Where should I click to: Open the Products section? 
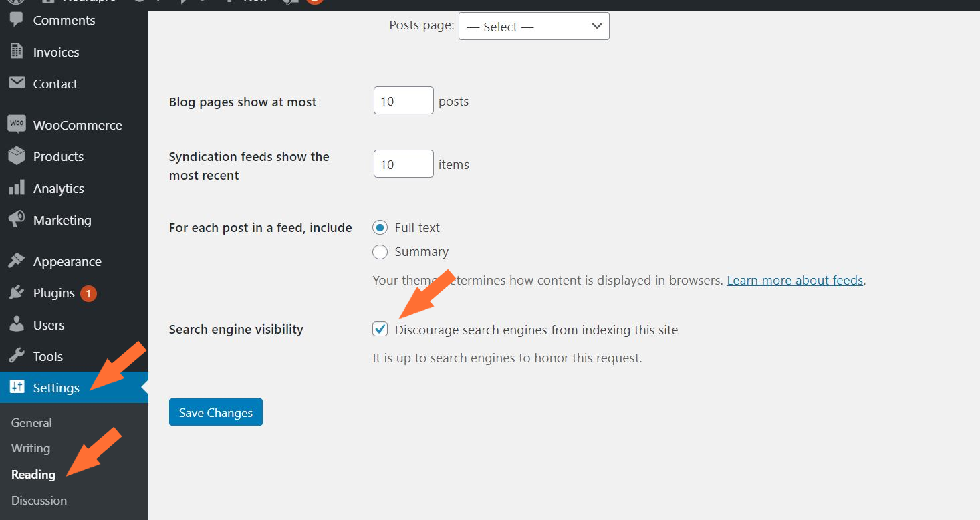(58, 156)
